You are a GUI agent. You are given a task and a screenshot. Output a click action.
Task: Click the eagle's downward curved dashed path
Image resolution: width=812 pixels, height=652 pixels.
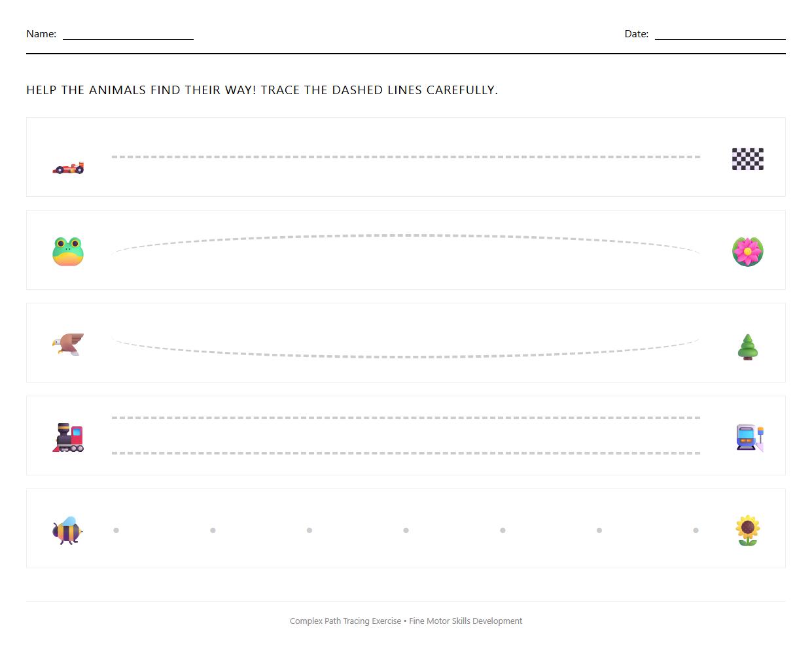[406, 357]
